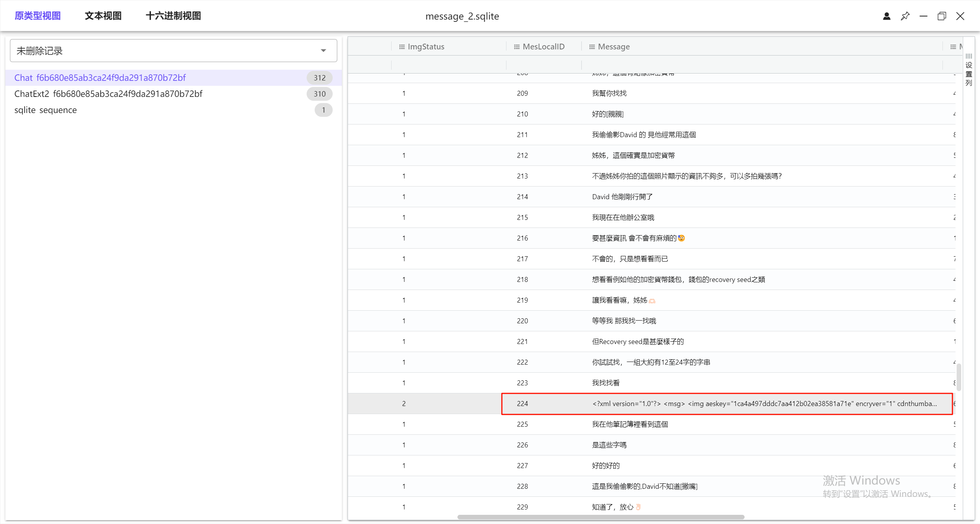Open ChatExt2_f6b680e85ab3 table
This screenshot has width=980, height=524.
(x=108, y=94)
